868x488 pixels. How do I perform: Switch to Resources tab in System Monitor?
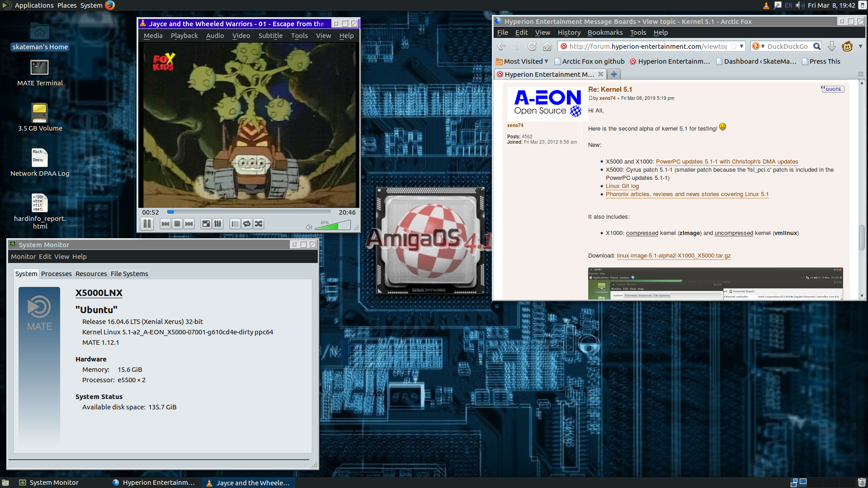click(x=91, y=274)
